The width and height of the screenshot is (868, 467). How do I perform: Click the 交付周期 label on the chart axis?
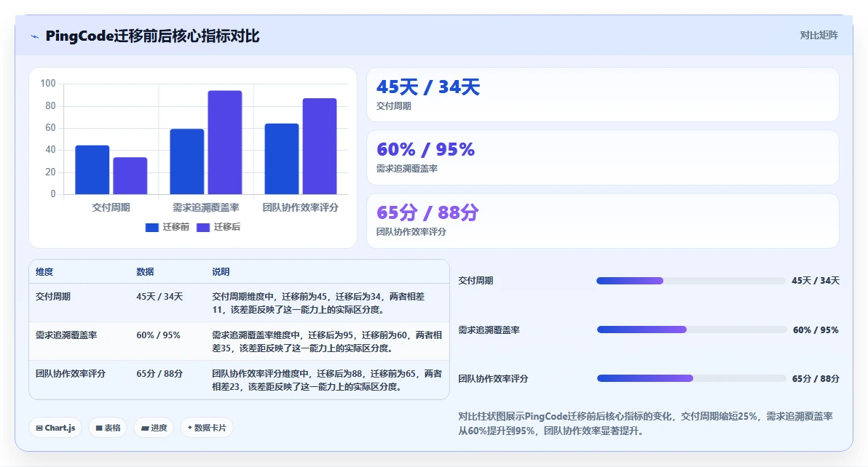[111, 207]
